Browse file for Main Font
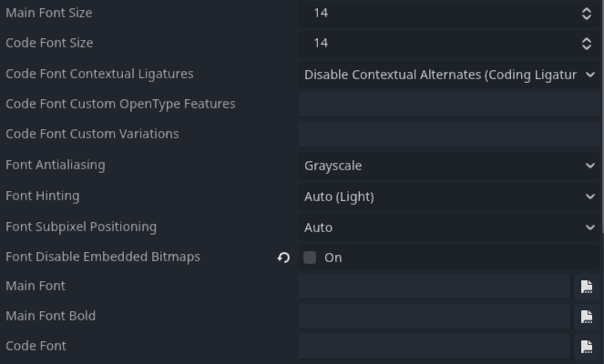 (587, 287)
